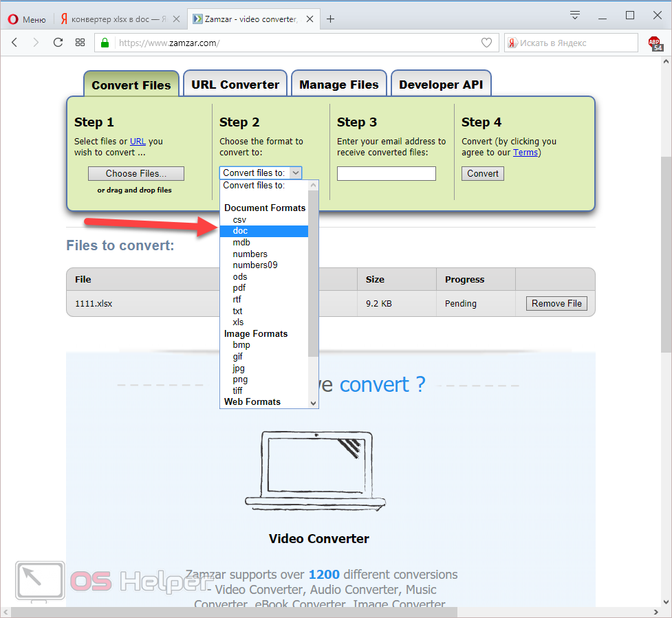Open the ABP adblock extension icon
This screenshot has height=618, width=672.
tap(655, 43)
